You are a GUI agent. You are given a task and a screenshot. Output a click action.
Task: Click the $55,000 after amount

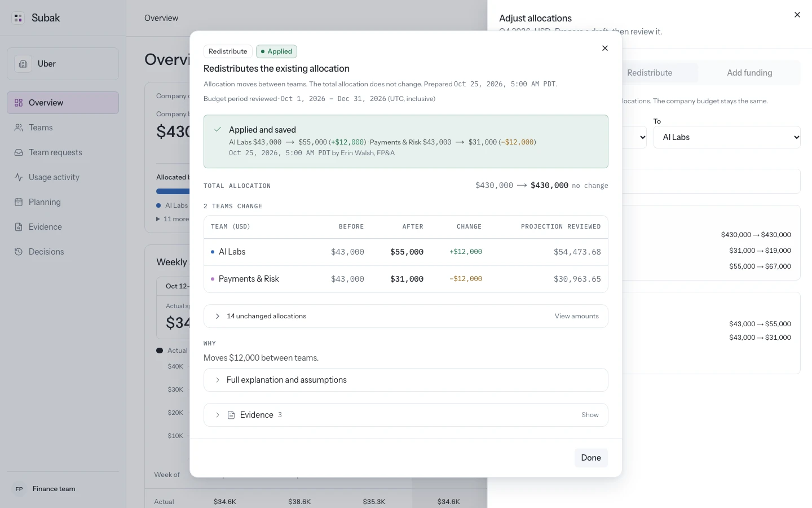pos(407,252)
